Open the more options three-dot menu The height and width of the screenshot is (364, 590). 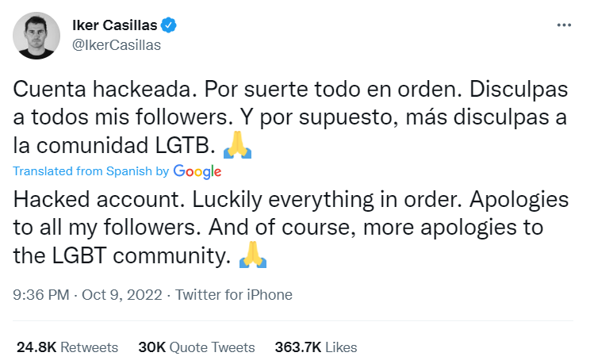[563, 25]
